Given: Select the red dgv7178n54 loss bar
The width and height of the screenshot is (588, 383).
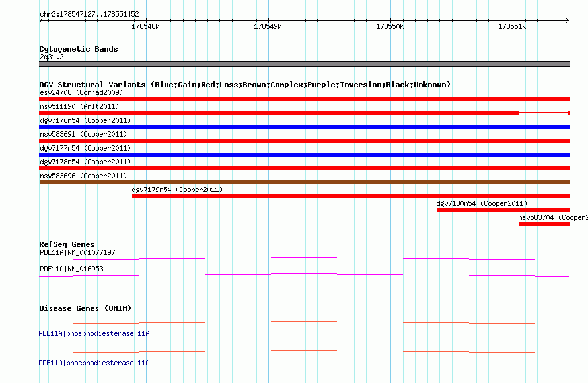Looking at the screenshot, I should click(x=304, y=168).
